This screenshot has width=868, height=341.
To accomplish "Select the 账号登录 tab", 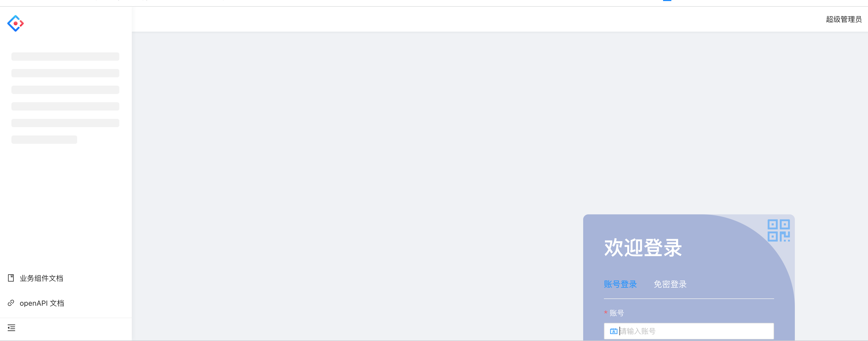I will click(x=620, y=284).
